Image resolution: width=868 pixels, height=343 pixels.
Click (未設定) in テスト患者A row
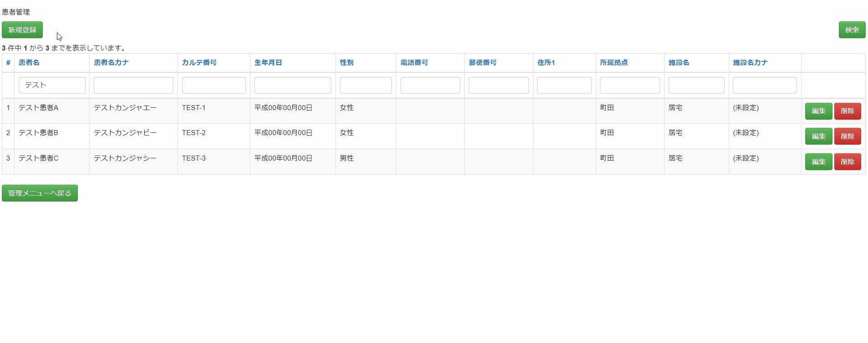click(746, 108)
